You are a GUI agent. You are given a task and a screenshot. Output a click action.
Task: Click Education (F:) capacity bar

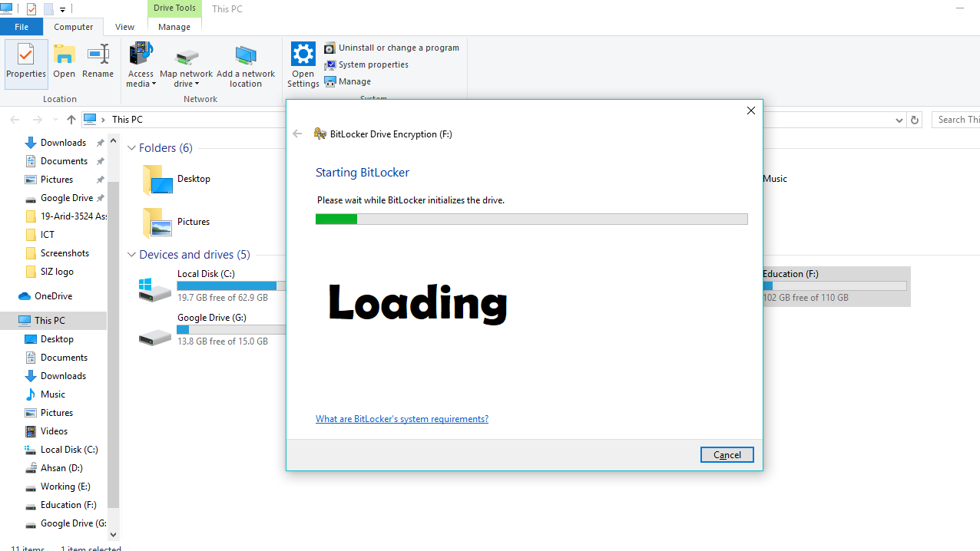pos(835,285)
